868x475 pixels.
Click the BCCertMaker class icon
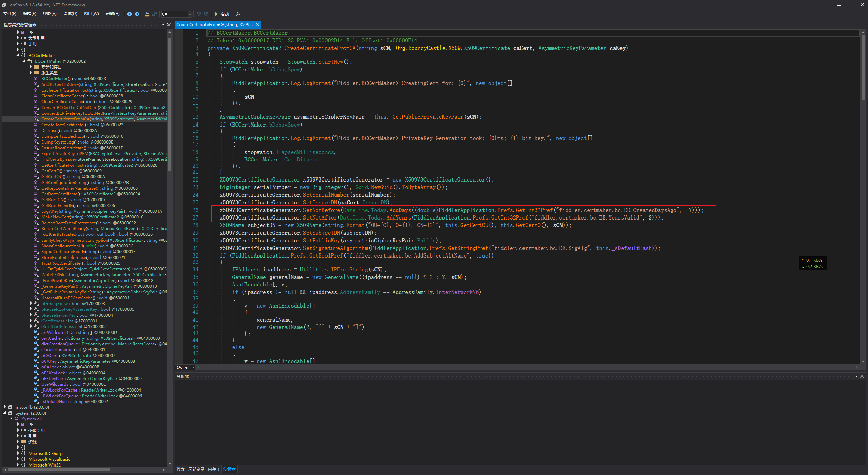pyautogui.click(x=30, y=61)
